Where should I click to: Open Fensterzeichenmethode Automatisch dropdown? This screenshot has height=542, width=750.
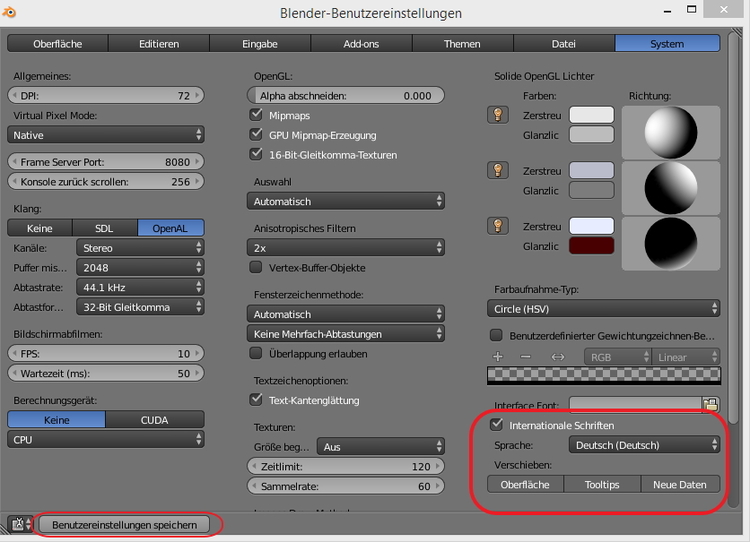click(346, 314)
